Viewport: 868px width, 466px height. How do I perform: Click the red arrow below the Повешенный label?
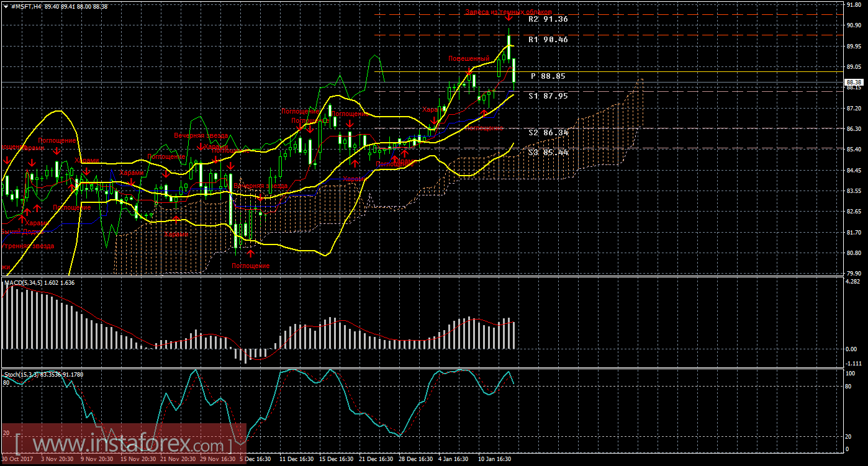[469, 73]
